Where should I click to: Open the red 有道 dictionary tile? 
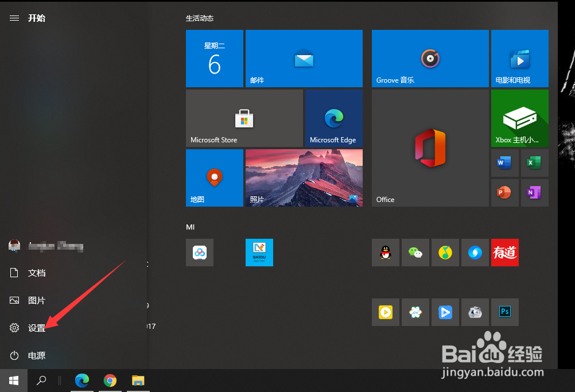click(x=505, y=253)
